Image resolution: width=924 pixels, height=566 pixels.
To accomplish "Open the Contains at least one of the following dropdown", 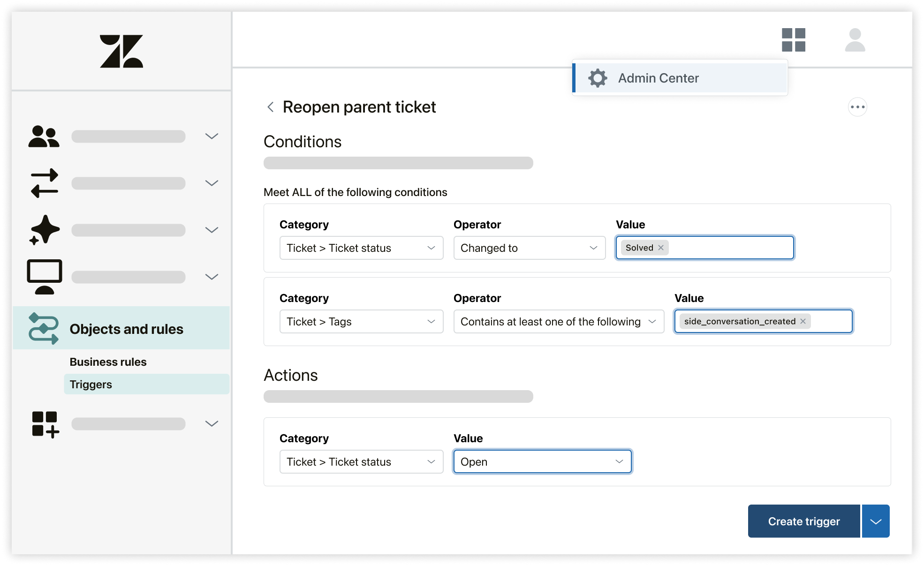I will pyautogui.click(x=558, y=321).
